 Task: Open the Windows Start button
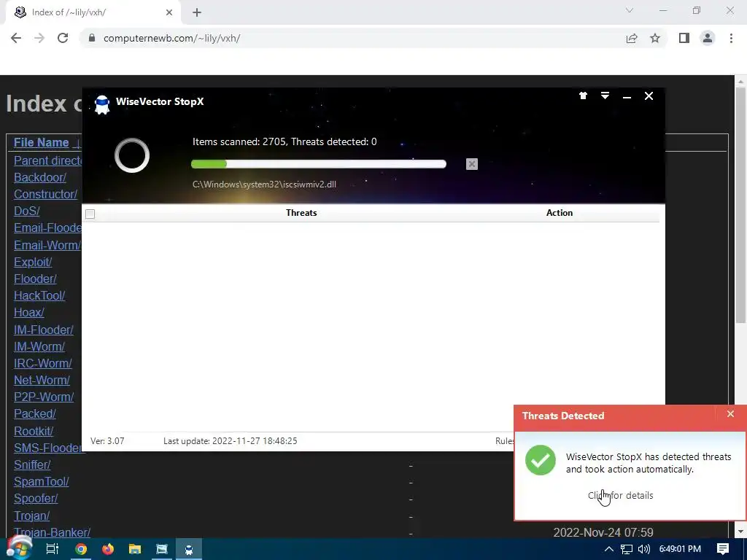19,549
